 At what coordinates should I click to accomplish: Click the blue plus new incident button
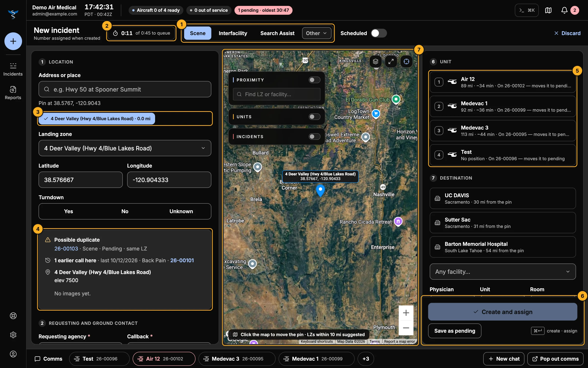click(x=13, y=41)
